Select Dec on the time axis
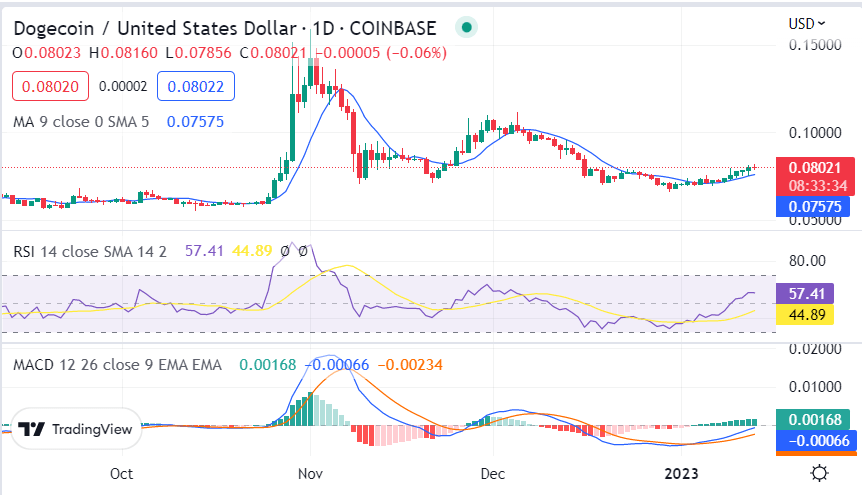862x495 pixels. point(492,473)
